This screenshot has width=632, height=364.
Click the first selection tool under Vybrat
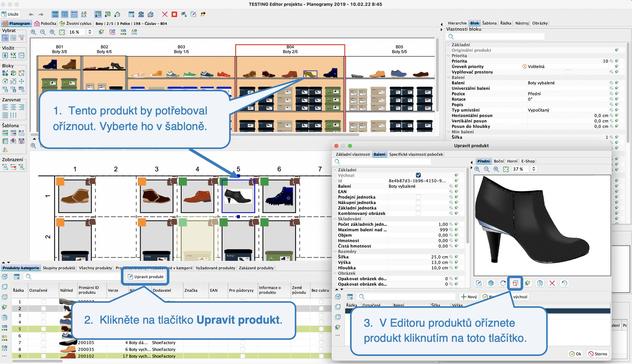[5, 38]
